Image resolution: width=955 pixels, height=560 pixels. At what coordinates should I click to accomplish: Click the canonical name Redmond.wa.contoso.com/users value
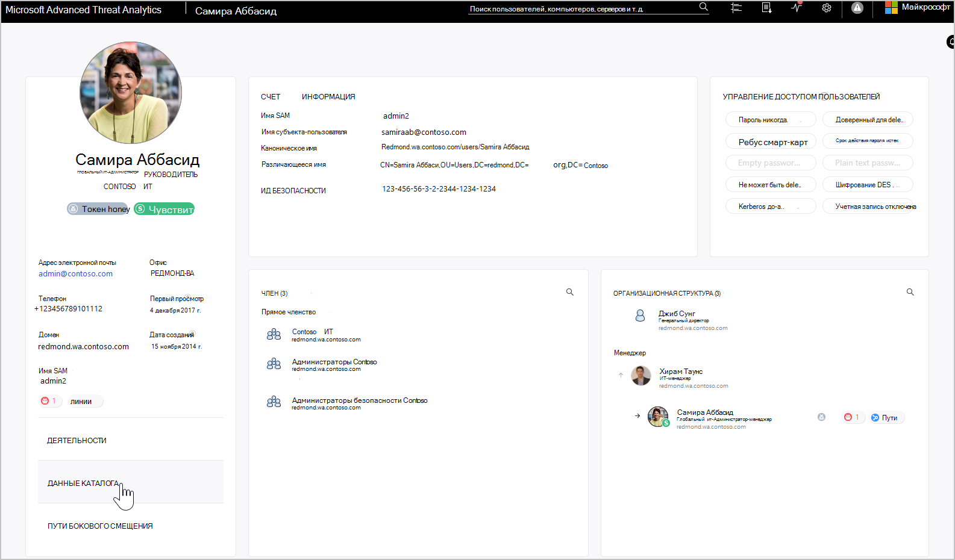pos(456,147)
